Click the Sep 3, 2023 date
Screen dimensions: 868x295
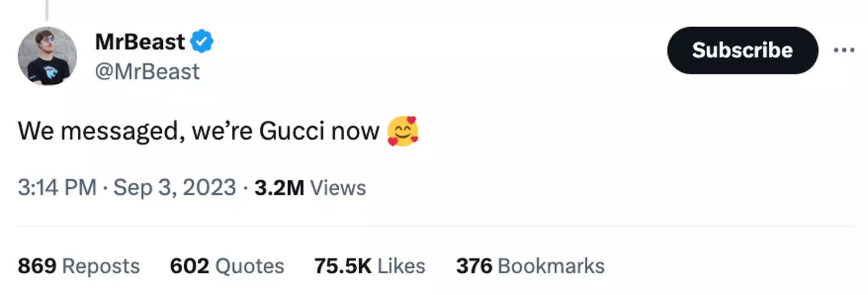[x=175, y=188]
